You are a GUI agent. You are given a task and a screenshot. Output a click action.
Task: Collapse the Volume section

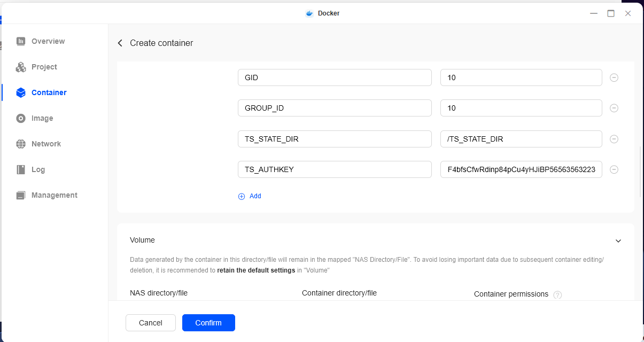click(618, 240)
